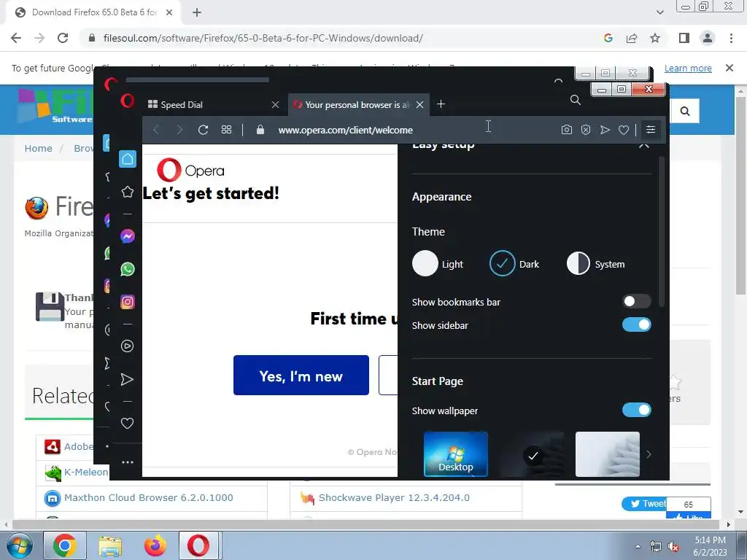
Task: Reload the Opera page
Action: [203, 130]
